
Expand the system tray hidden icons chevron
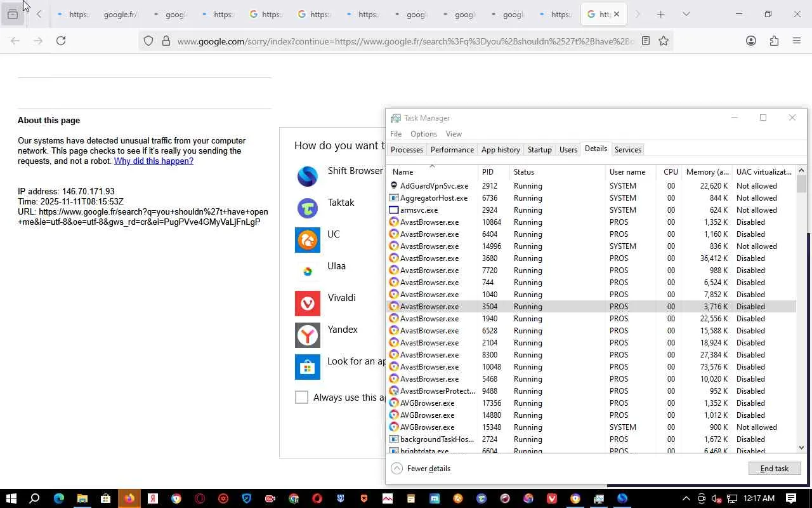686,498
